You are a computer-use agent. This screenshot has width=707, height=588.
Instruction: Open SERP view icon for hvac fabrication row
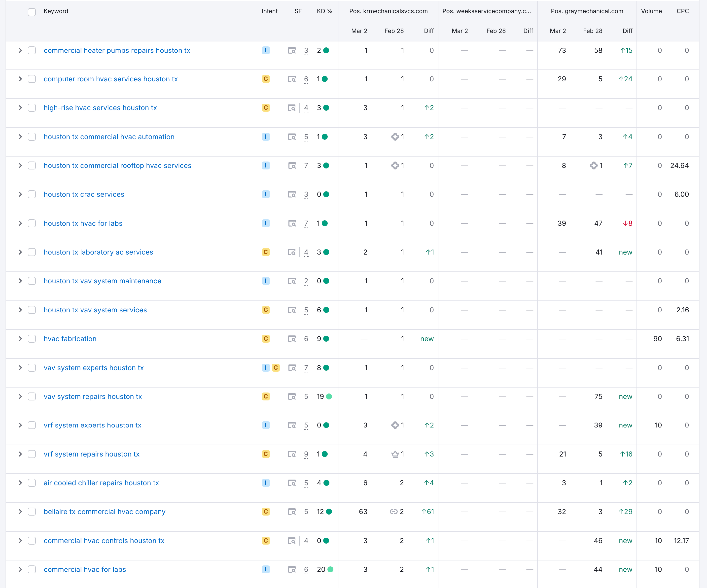[x=291, y=339]
